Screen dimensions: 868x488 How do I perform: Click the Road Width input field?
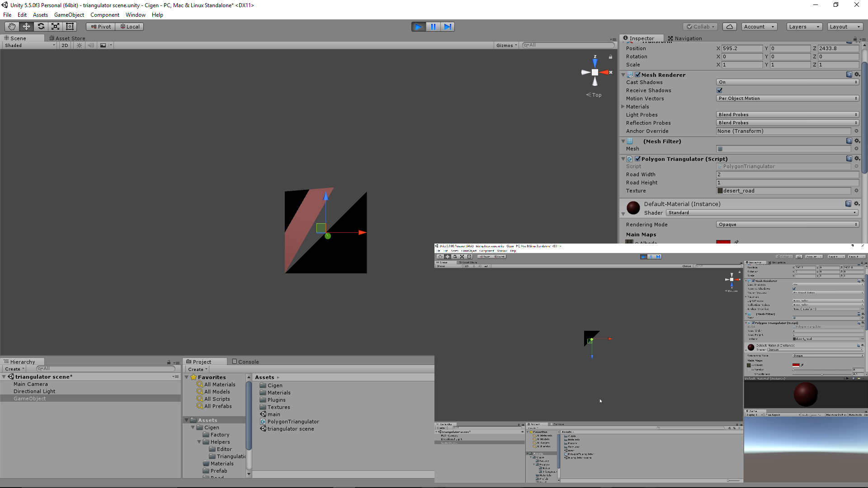[788, 174]
